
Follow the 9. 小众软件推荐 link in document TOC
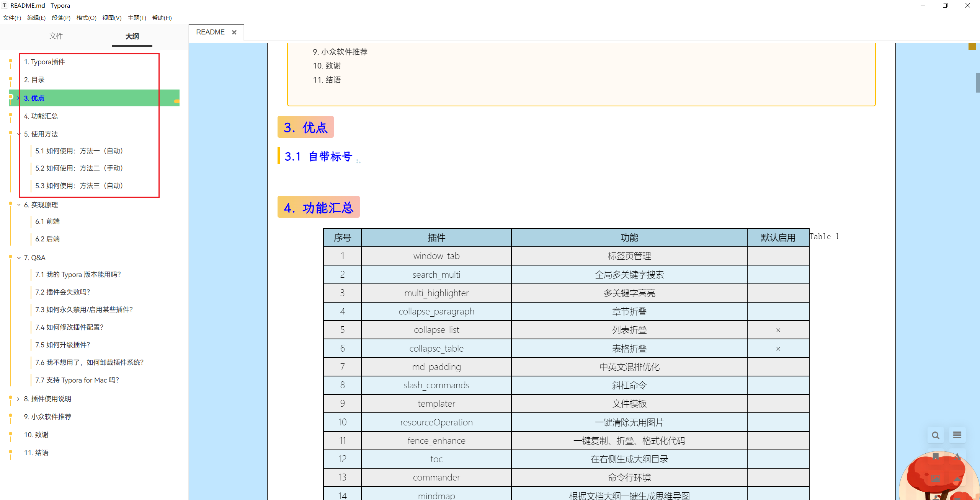click(340, 52)
